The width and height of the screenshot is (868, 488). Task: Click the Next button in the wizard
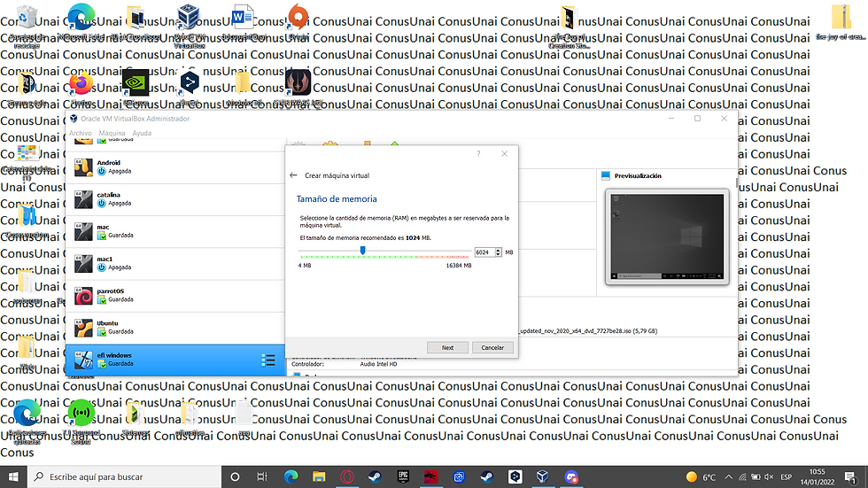click(x=447, y=347)
